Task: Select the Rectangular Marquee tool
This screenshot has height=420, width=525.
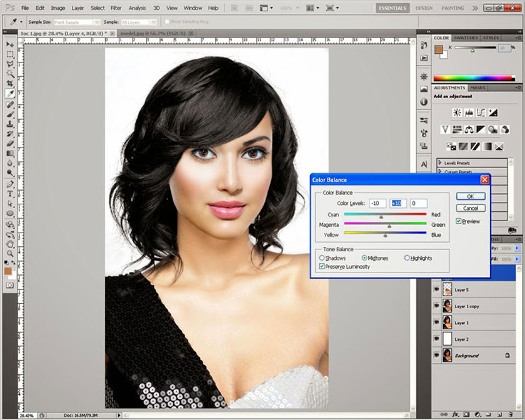Action: point(10,54)
